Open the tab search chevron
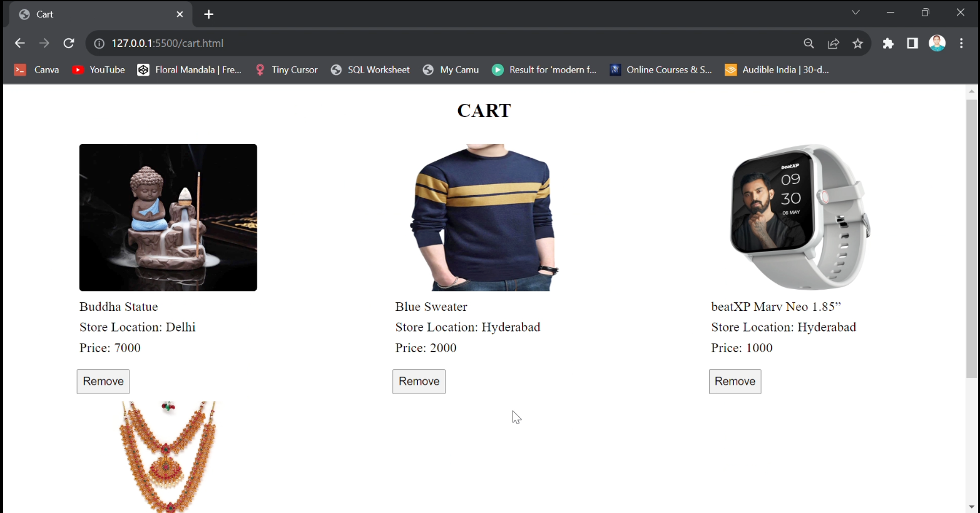The height and width of the screenshot is (513, 980). 855,13
